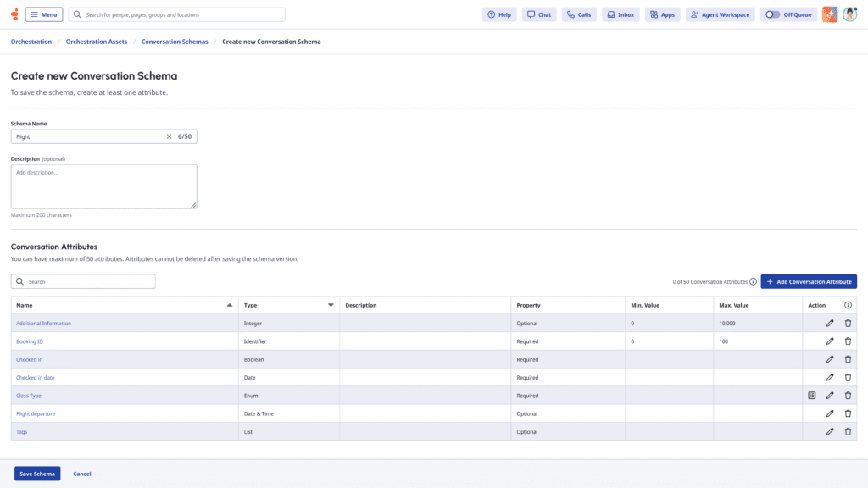Open enum values list icon for Class Type
The width and height of the screenshot is (868, 488).
812,396
